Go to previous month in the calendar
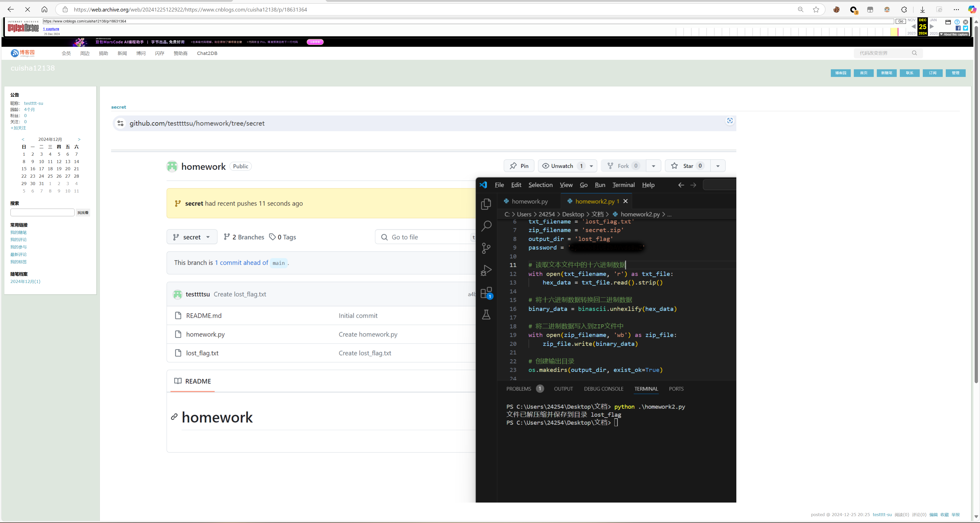The image size is (980, 523). (23, 139)
